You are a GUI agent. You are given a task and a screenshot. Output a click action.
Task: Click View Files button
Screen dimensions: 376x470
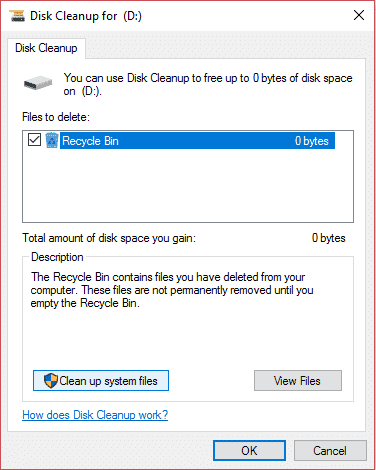[x=298, y=380]
